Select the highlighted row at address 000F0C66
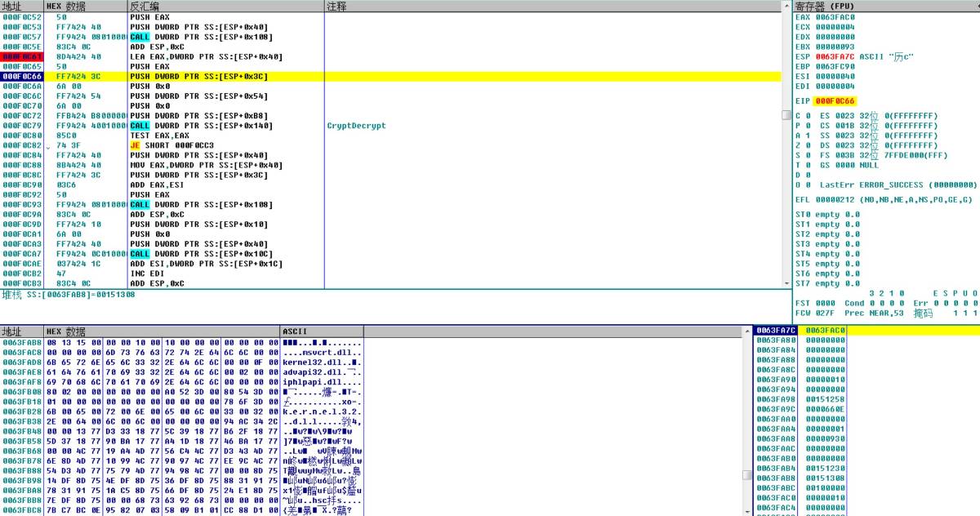Screen dimensions: 980x516 (390, 77)
